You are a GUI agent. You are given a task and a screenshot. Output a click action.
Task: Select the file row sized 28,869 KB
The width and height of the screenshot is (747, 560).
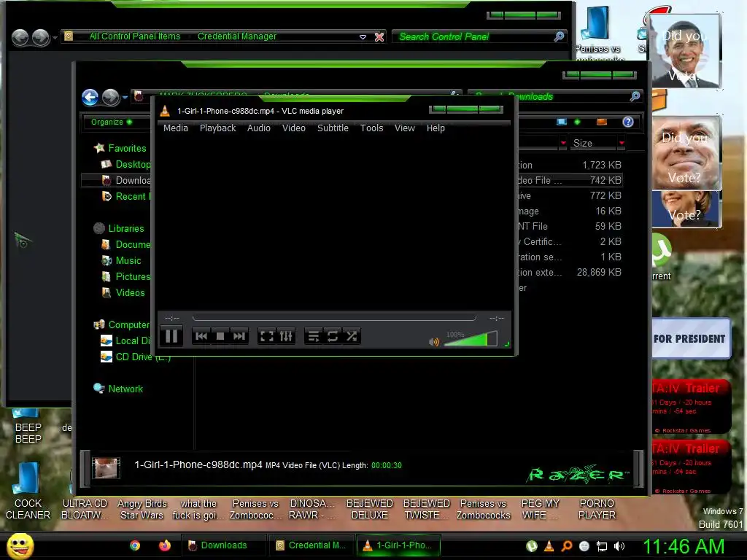(x=570, y=273)
